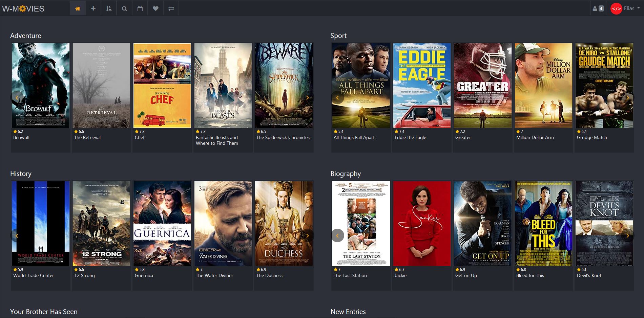Open The Last Station poster

pos(361,224)
